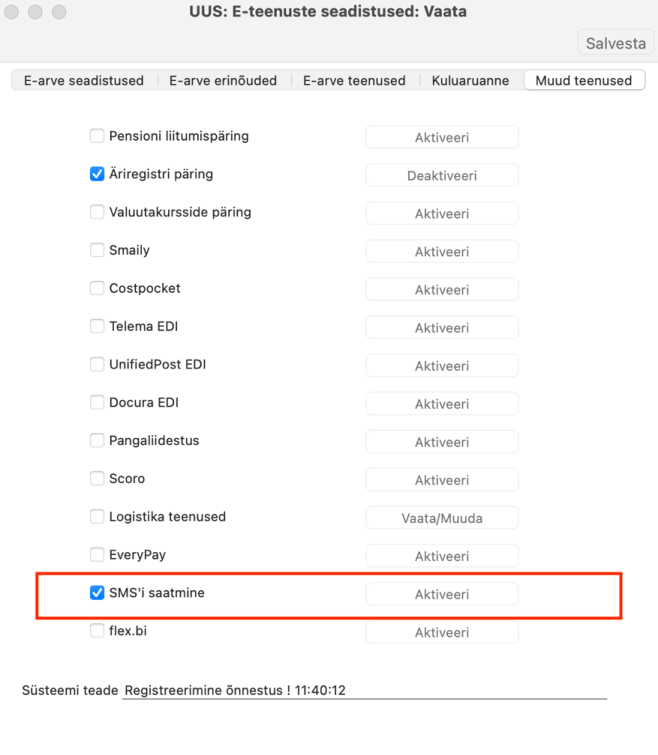The image size is (658, 755).
Task: Click the Salvesta button
Action: pyautogui.click(x=616, y=43)
